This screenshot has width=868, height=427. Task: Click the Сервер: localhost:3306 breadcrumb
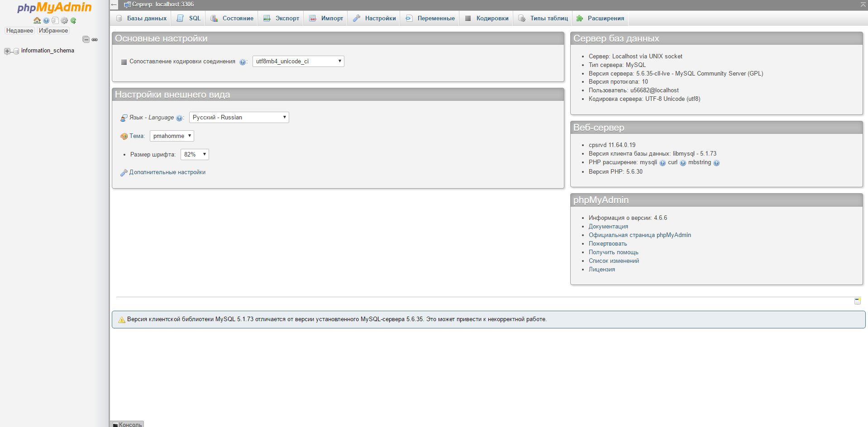163,5
